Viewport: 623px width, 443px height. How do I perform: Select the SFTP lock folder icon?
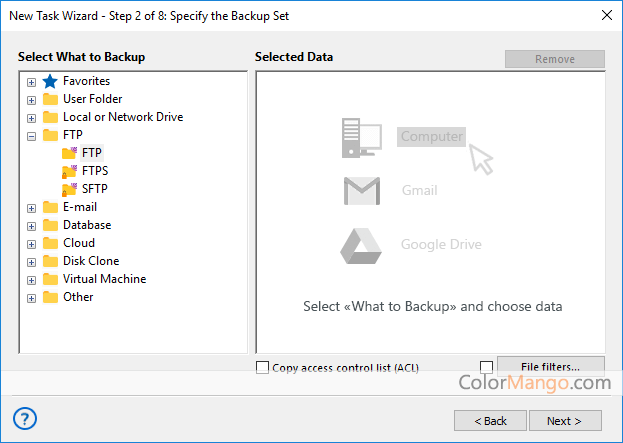pos(69,189)
